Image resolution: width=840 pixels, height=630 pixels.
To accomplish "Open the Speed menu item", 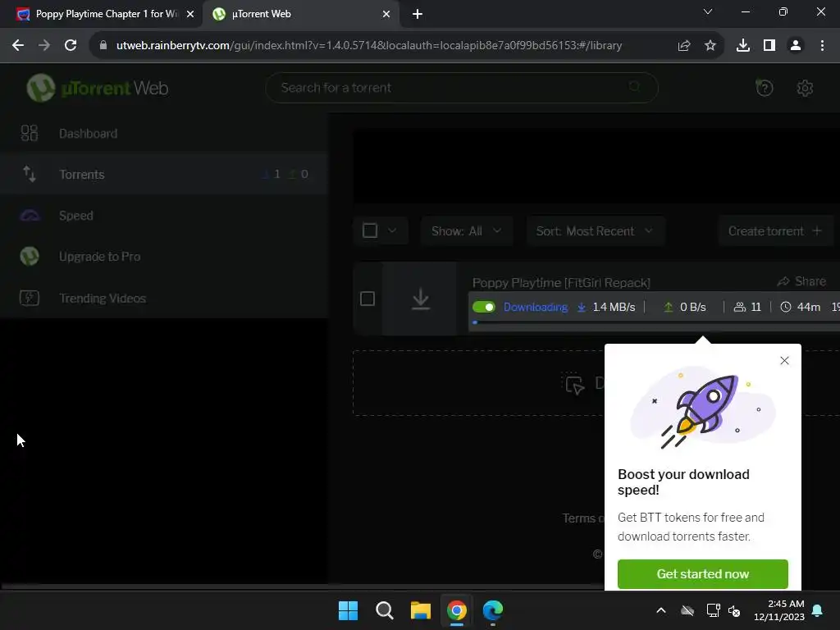I will [x=163, y=216].
